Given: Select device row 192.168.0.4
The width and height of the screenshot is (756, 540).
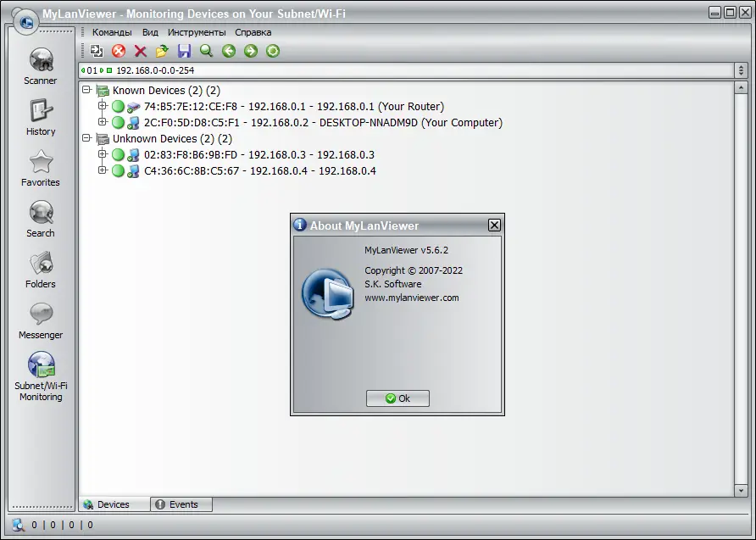Looking at the screenshot, I should 260,170.
